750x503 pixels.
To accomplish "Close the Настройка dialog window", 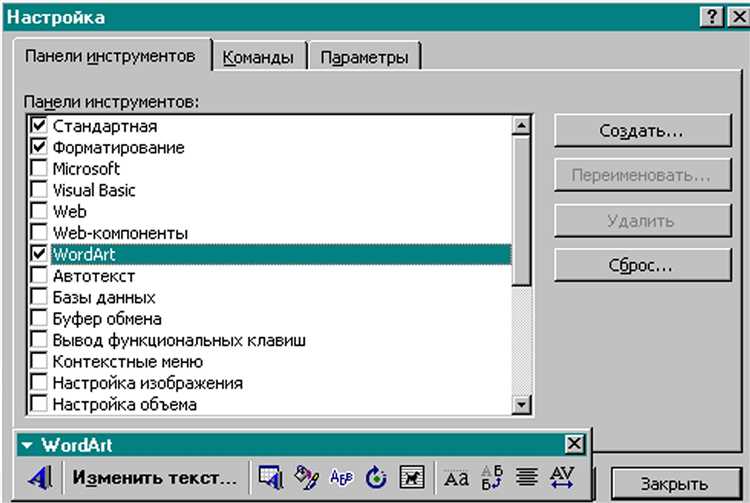I will [x=739, y=17].
